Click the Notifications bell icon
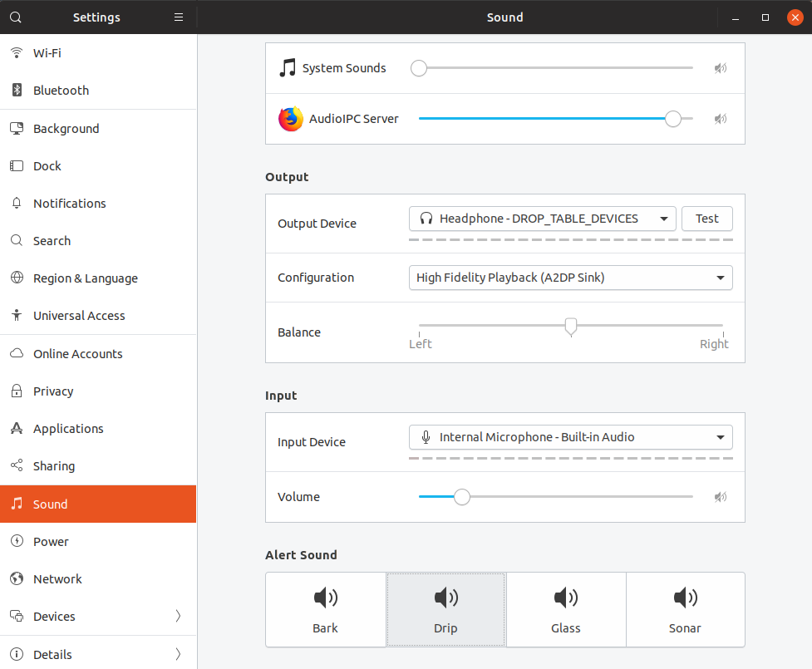812x669 pixels. [17, 203]
